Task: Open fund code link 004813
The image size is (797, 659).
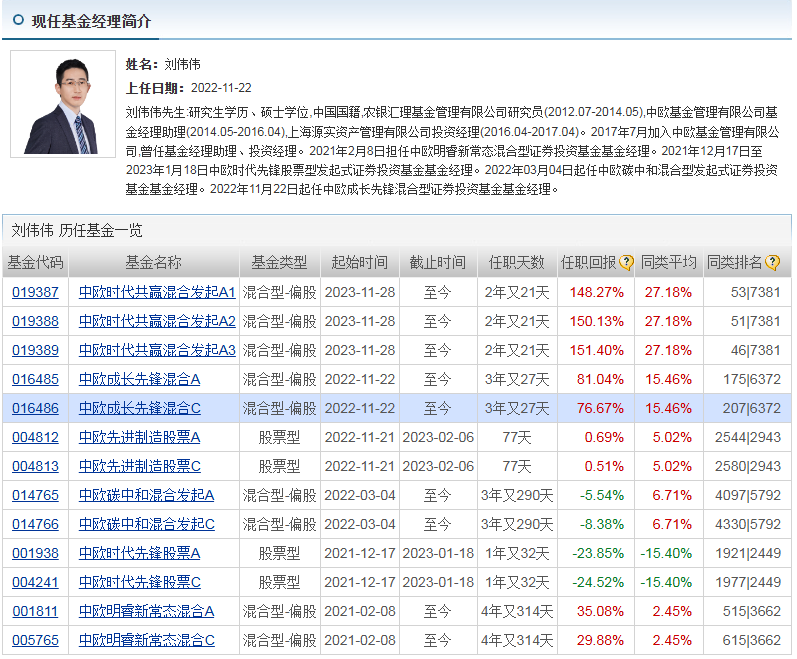Action: pos(35,466)
